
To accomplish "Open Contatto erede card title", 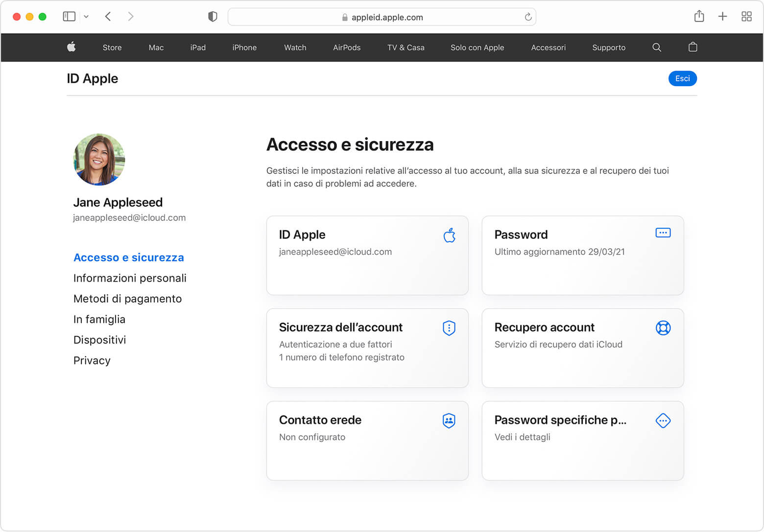I will pyautogui.click(x=320, y=420).
